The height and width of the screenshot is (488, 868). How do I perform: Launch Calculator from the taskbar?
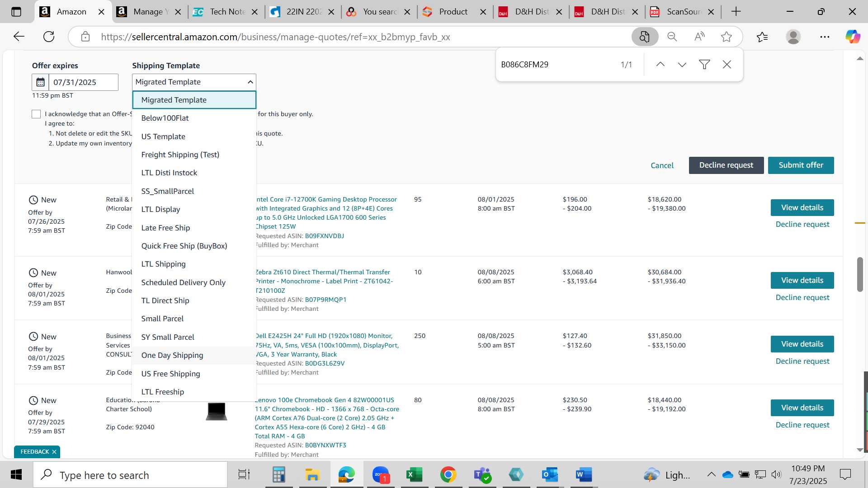278,475
